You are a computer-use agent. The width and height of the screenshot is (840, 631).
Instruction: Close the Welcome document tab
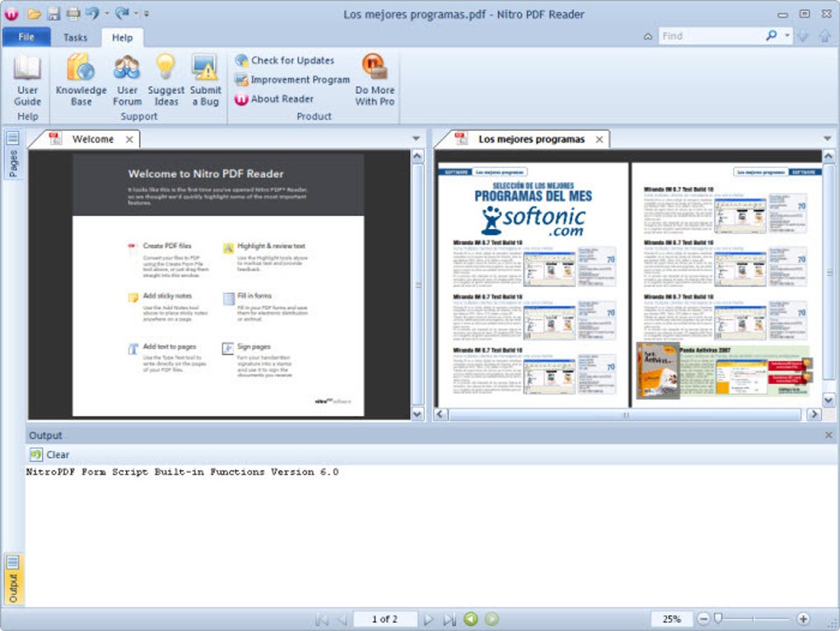tap(129, 139)
